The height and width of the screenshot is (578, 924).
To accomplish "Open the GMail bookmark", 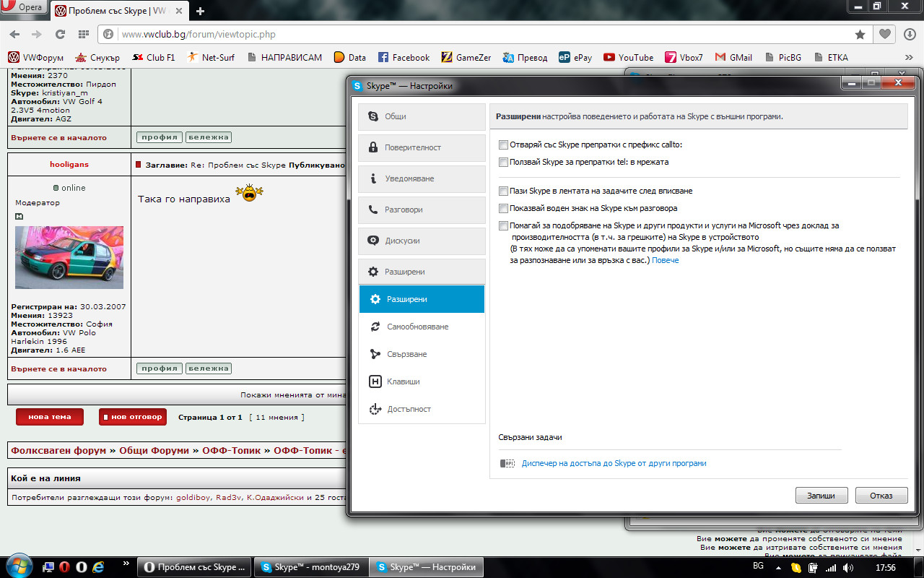I will tap(733, 57).
